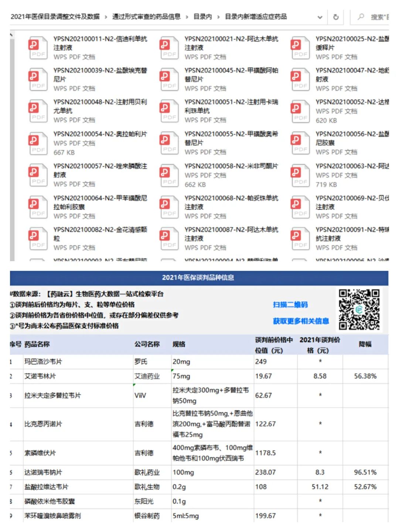Click icon of YPSN202100082-N2 PDF

coord(38,238)
